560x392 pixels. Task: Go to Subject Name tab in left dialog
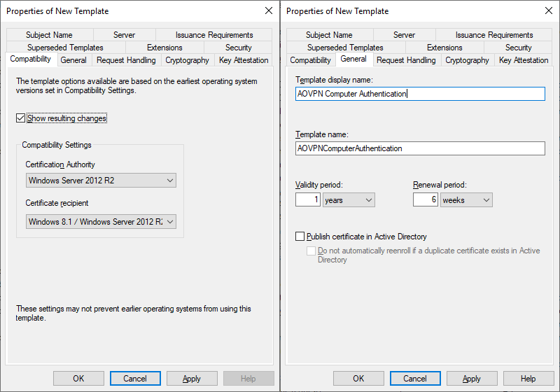click(49, 35)
